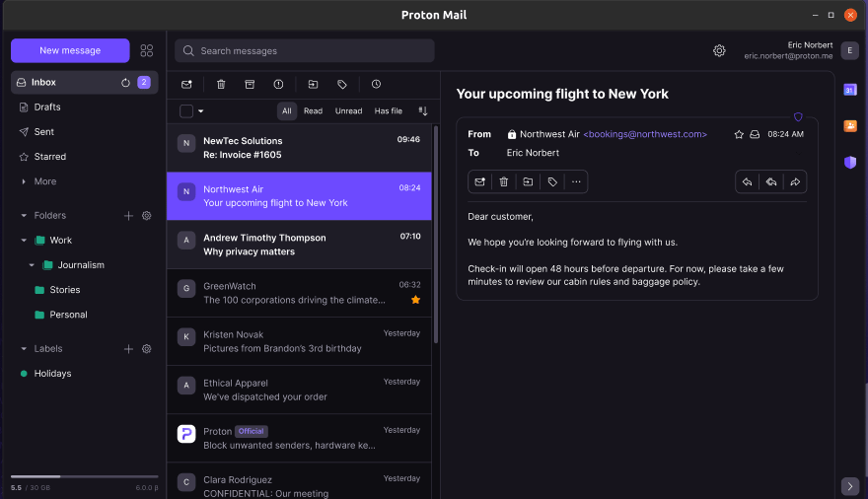Reply all to the Northwest Air email
The width and height of the screenshot is (868, 499).
pyautogui.click(x=771, y=181)
